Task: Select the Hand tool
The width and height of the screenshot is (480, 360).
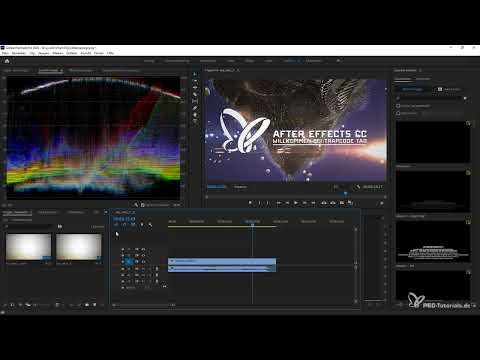Action: click(x=196, y=115)
